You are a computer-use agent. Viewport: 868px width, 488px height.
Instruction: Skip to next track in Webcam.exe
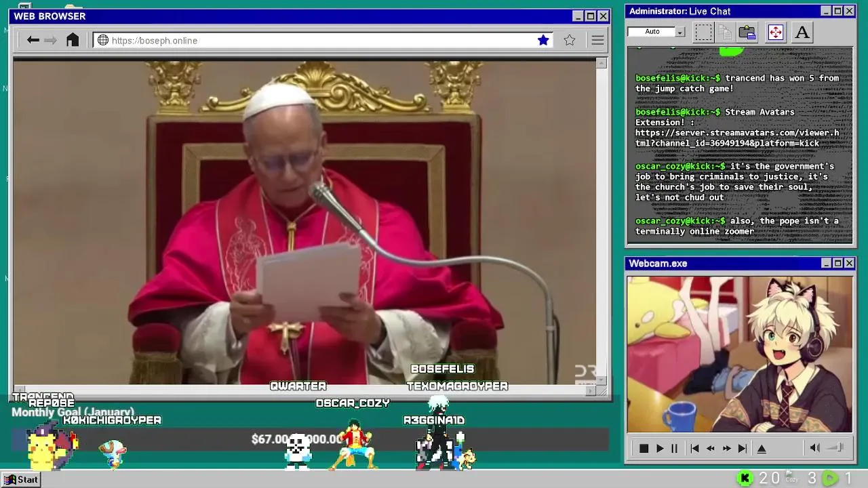(x=743, y=448)
